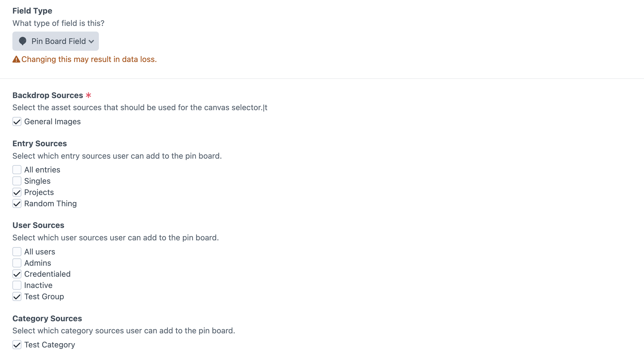Click the required asterisk next to Backdrop Sources

pos(88,95)
